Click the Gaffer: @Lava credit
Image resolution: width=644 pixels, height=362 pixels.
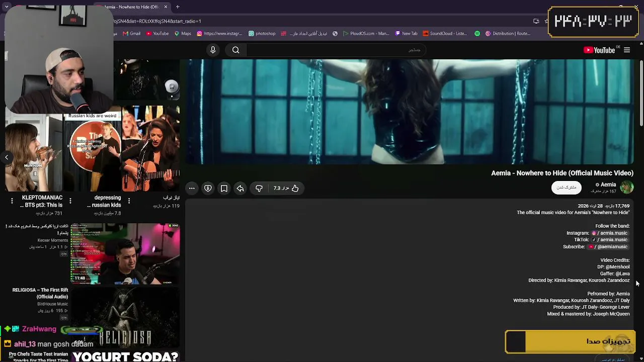point(615,274)
